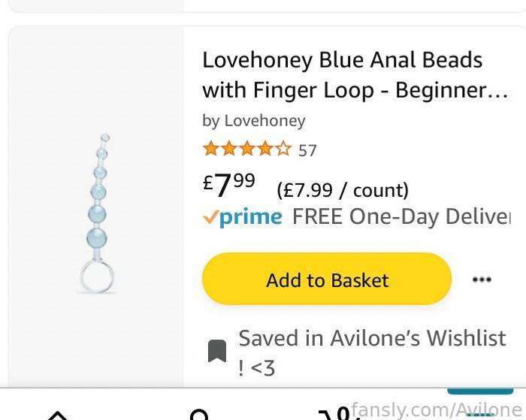Tap the teal active tab indicator
The image size is (526, 420).
click(480, 391)
